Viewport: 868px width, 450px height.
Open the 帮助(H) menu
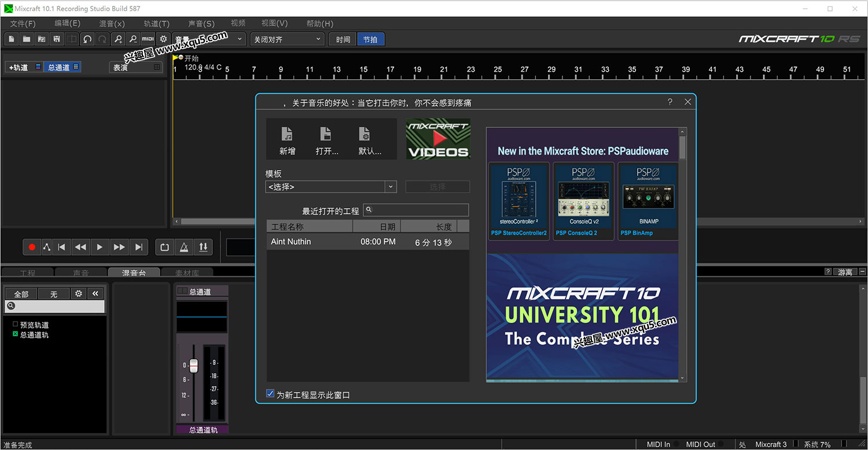click(319, 24)
